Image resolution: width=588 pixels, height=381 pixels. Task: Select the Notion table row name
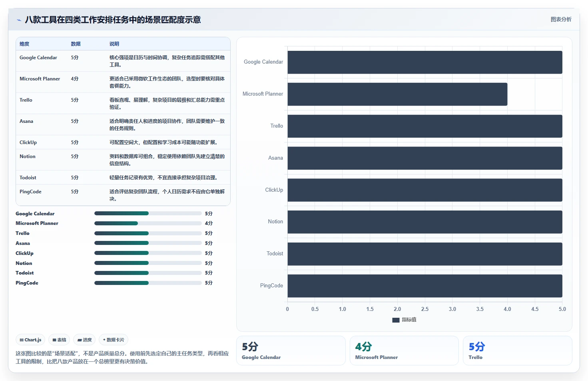point(28,156)
